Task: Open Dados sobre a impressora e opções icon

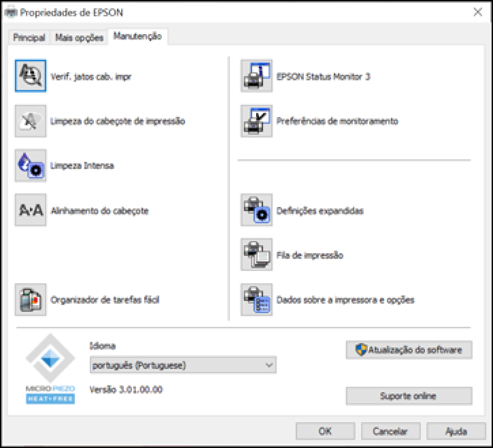Action: (257, 300)
